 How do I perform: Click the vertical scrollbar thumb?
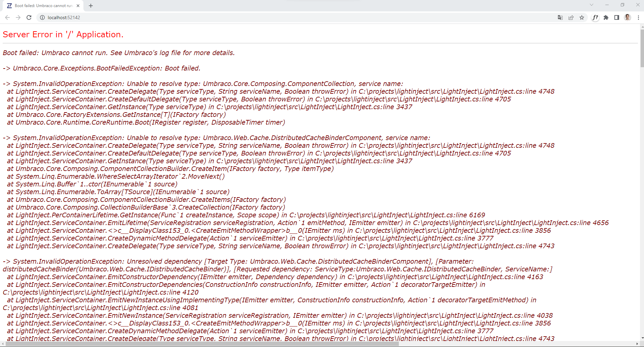(x=642, y=48)
